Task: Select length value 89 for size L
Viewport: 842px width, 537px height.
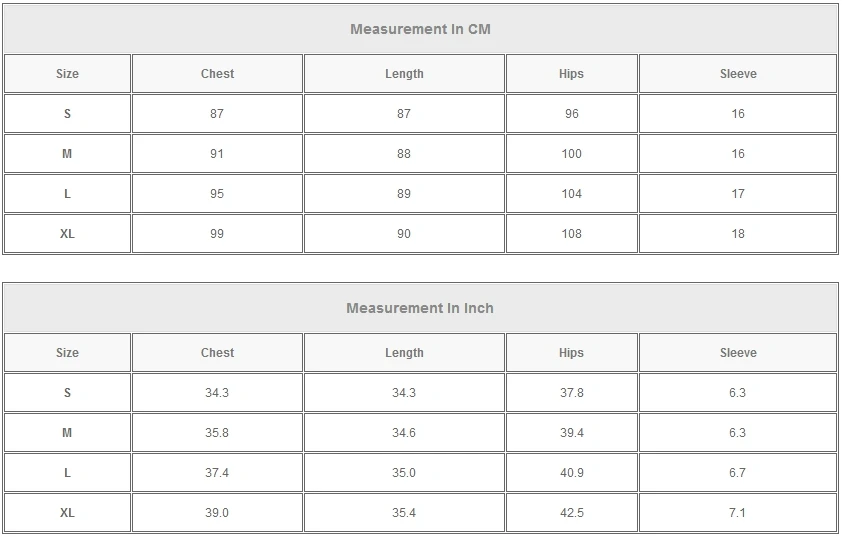Action: pyautogui.click(x=404, y=194)
